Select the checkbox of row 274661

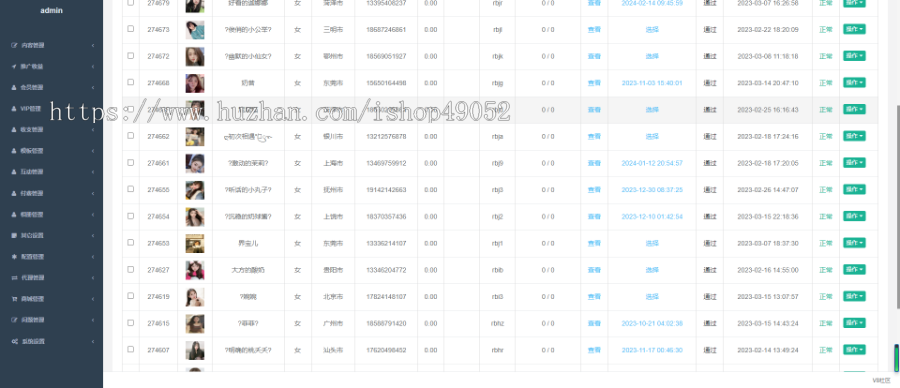tap(131, 162)
